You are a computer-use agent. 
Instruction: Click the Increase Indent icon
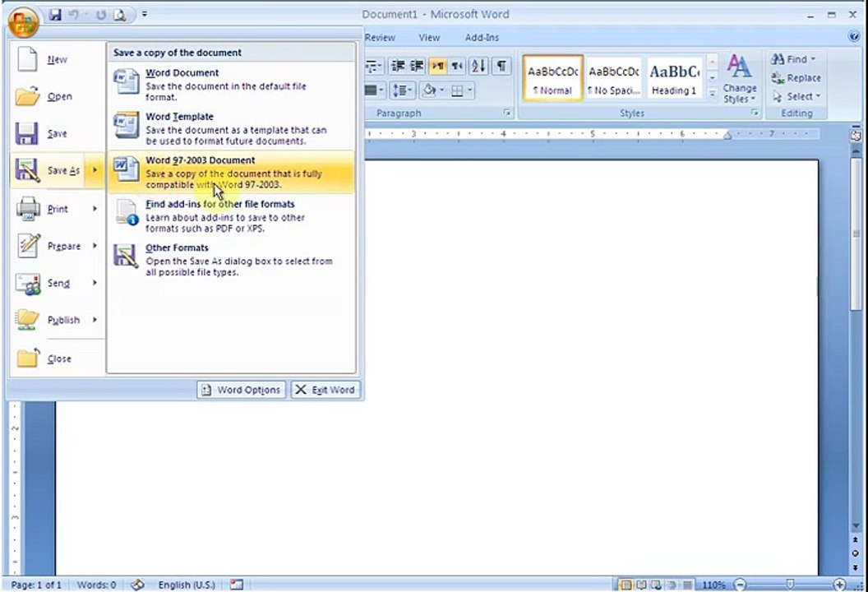pos(417,67)
